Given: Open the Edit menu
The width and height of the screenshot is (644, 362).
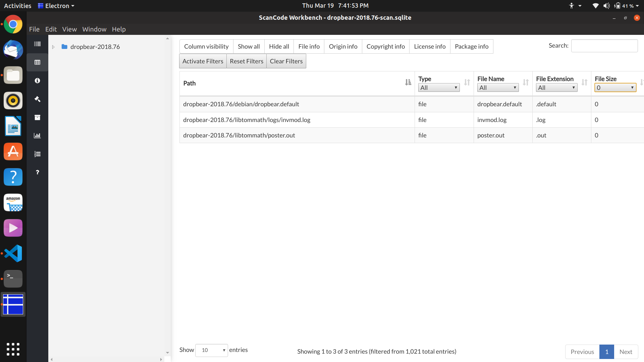Looking at the screenshot, I should (x=51, y=29).
